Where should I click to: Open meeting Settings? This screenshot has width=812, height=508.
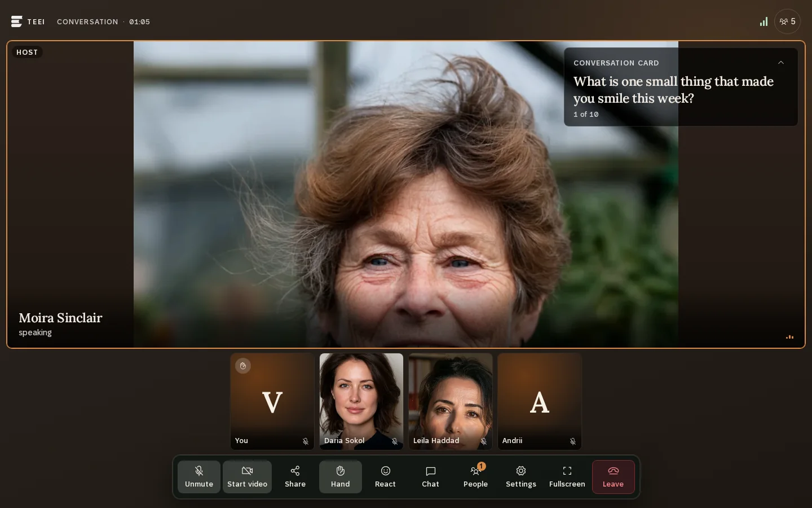point(521,477)
